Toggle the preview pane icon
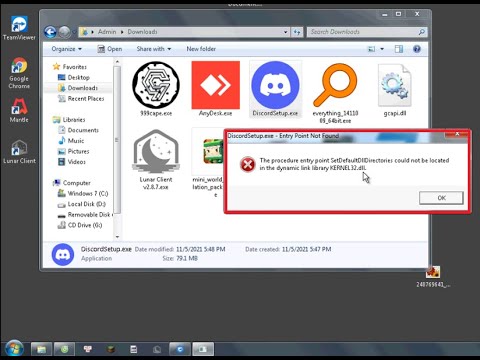The image size is (480, 360). 399,49
